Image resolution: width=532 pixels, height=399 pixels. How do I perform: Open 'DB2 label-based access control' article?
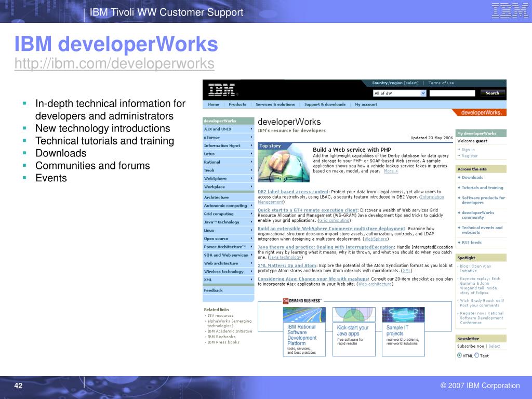(x=293, y=192)
